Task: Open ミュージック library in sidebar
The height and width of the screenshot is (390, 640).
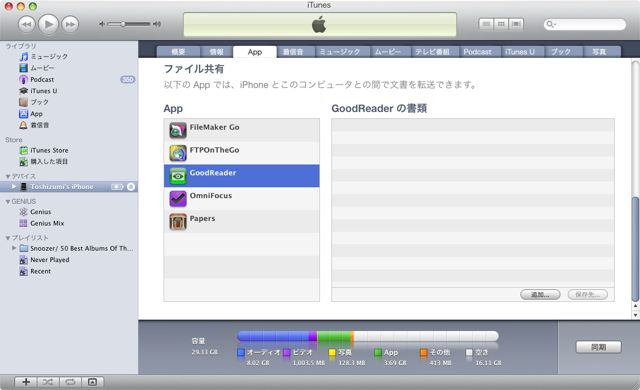Action: point(49,56)
